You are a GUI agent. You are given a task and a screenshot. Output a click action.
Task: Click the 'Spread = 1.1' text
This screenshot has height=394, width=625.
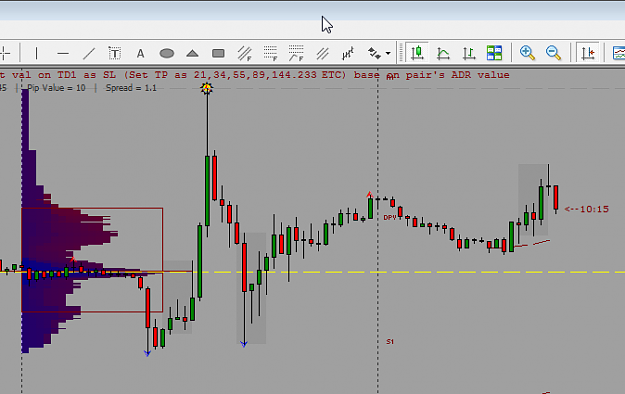click(131, 88)
